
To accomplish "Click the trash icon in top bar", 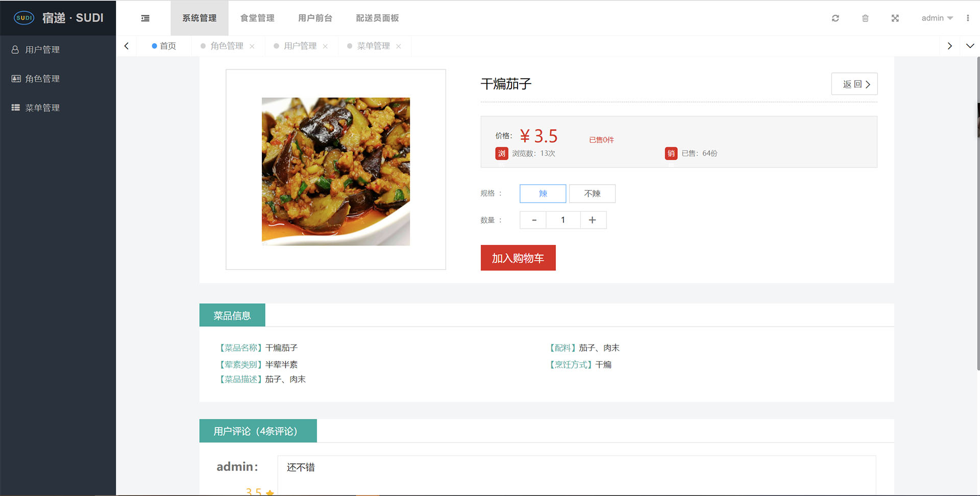I will [x=865, y=18].
